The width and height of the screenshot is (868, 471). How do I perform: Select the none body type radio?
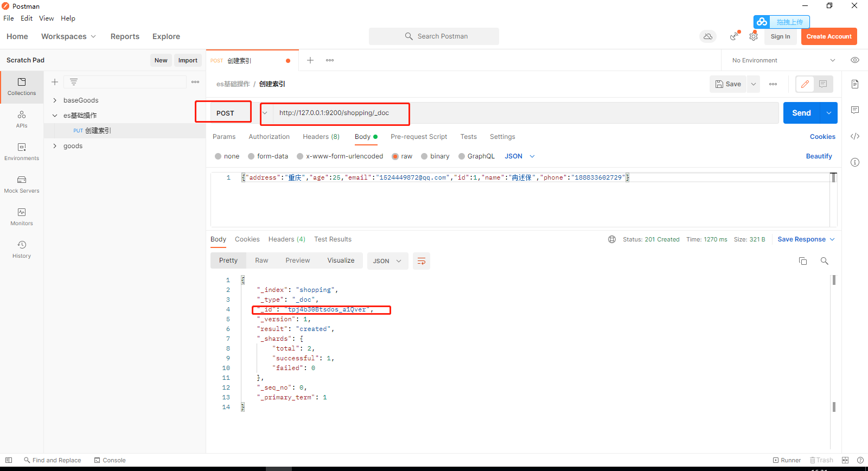click(x=218, y=156)
